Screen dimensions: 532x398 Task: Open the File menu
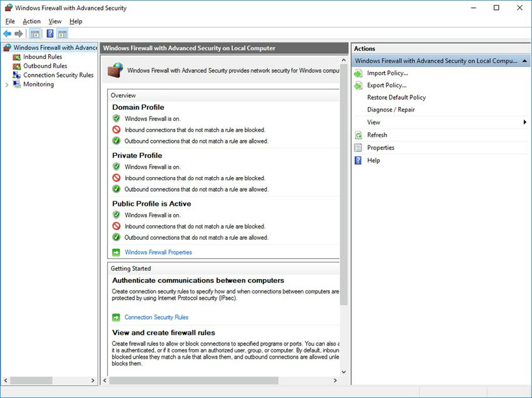(x=10, y=21)
